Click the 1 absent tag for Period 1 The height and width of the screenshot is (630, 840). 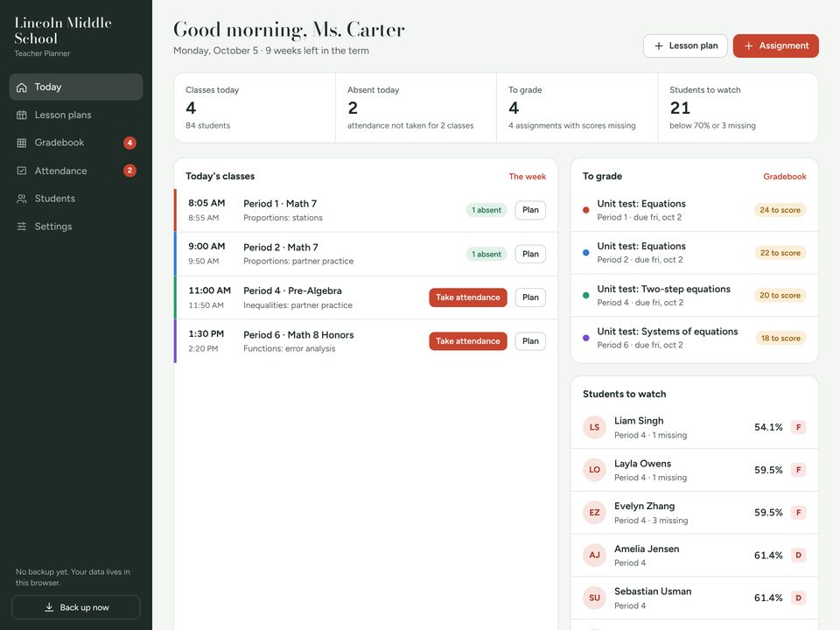(x=486, y=210)
